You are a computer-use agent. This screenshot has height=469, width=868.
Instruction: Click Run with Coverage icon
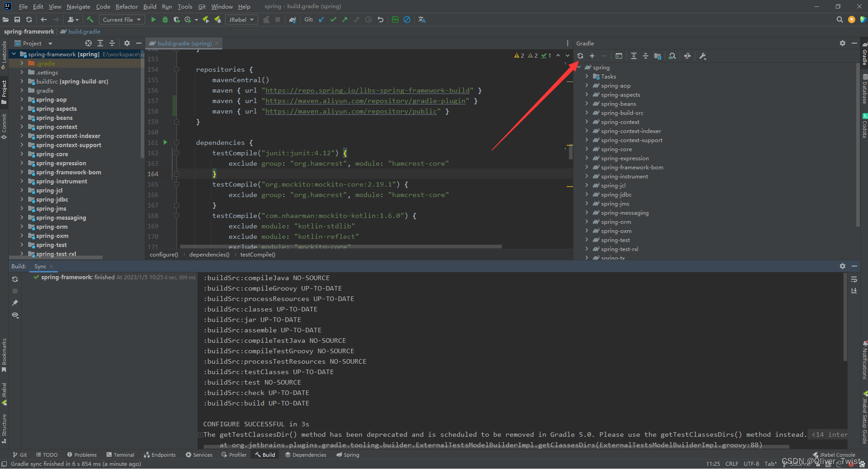(x=177, y=20)
